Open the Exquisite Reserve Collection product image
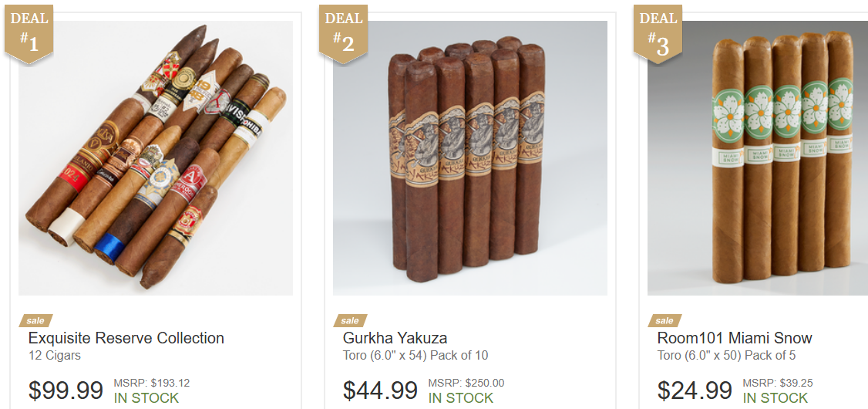868x409 pixels. pyautogui.click(x=156, y=158)
